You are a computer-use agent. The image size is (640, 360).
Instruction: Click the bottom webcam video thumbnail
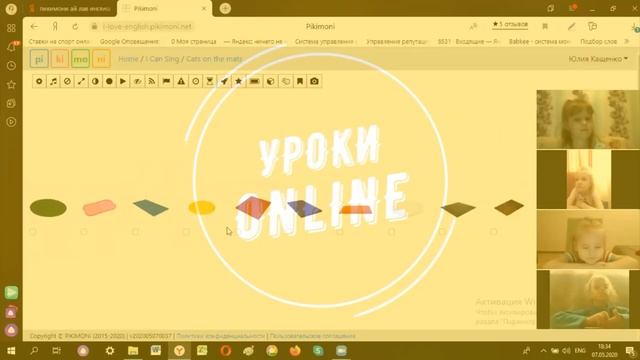pyautogui.click(x=588, y=299)
